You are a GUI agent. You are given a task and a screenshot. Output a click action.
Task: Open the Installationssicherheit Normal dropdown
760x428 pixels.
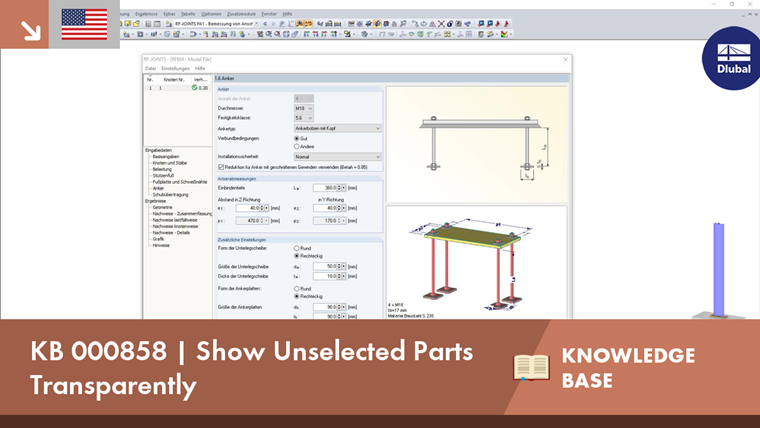point(337,157)
